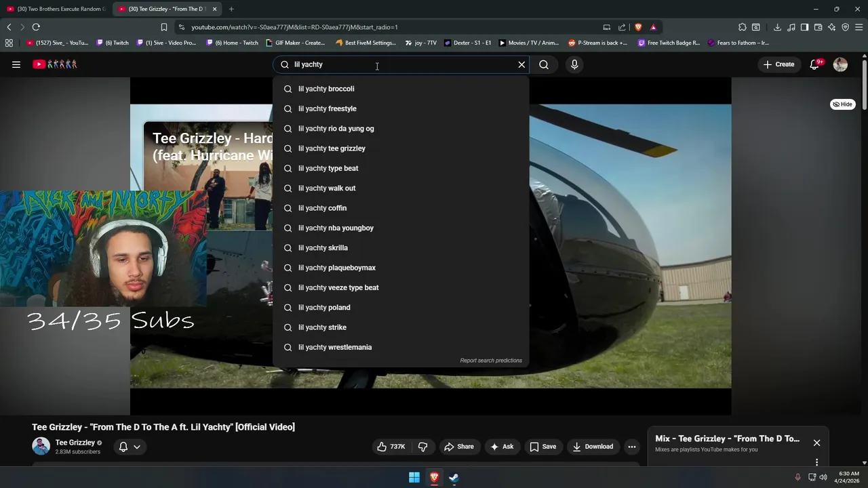Open the Create menu
The width and height of the screenshot is (868, 488).
[778, 64]
